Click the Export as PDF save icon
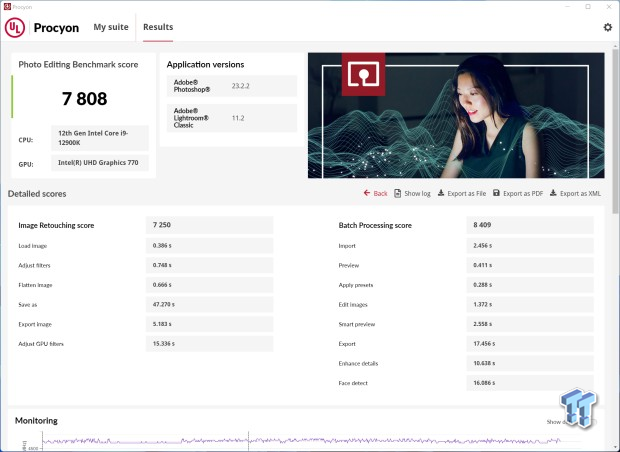Screen dimensions: 620x452 coord(496,193)
